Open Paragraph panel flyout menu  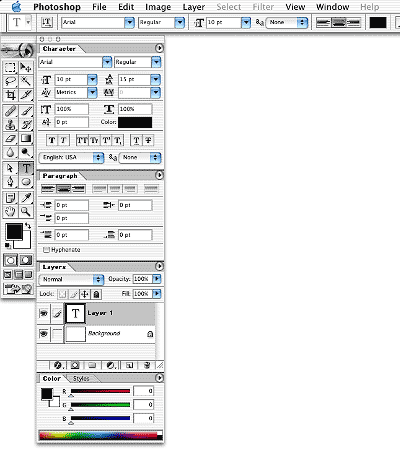point(159,175)
